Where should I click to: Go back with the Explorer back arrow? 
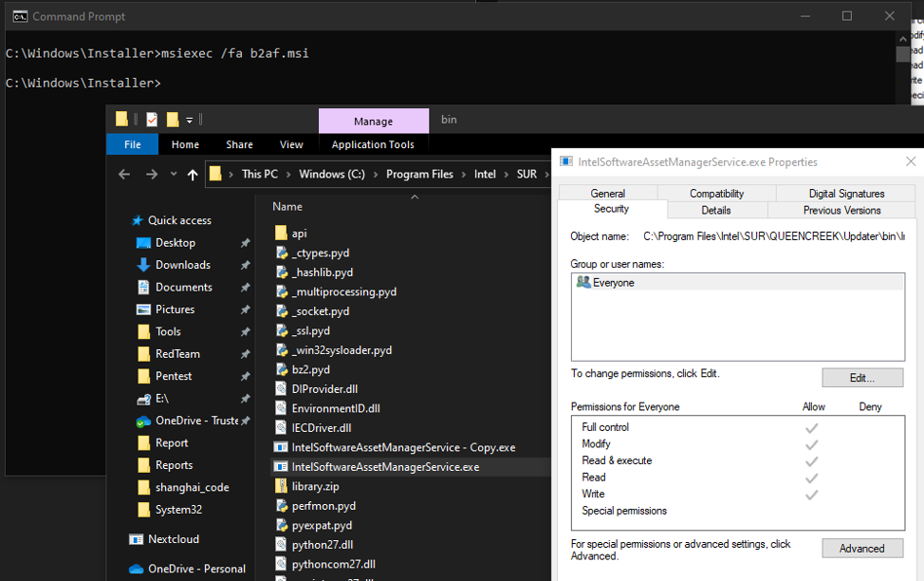124,174
